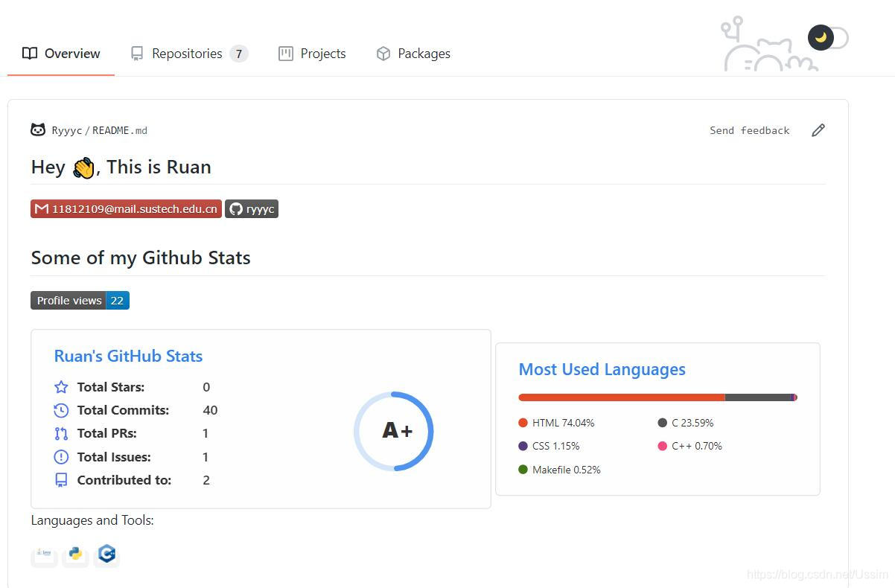Click the Packages cube icon
This screenshot has height=588, width=895.
383,54
